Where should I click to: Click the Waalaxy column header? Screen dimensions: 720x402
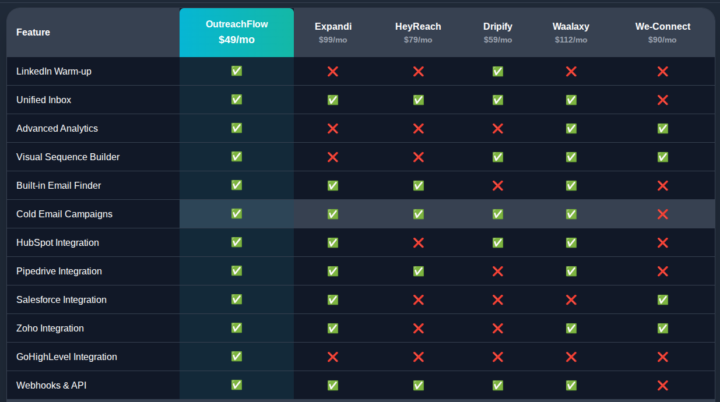tap(571, 32)
